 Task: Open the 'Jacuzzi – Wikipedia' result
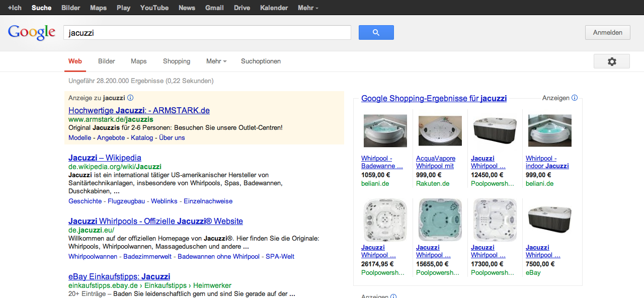[105, 158]
